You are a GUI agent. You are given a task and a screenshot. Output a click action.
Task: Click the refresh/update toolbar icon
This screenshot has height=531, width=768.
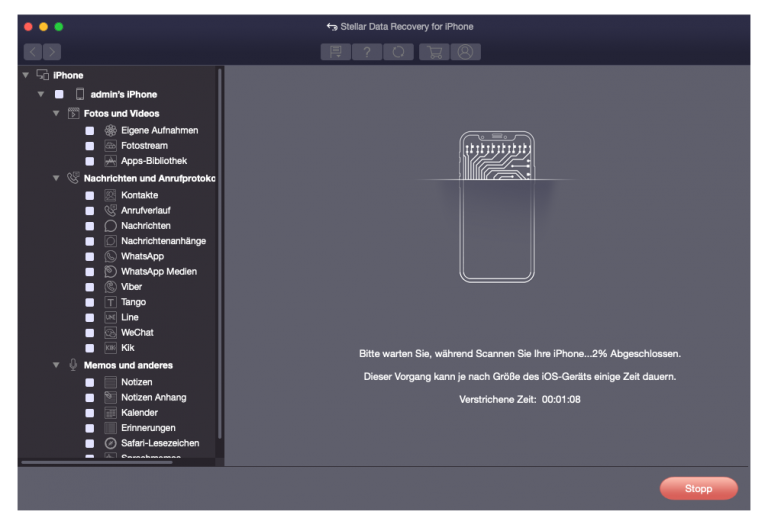point(398,51)
